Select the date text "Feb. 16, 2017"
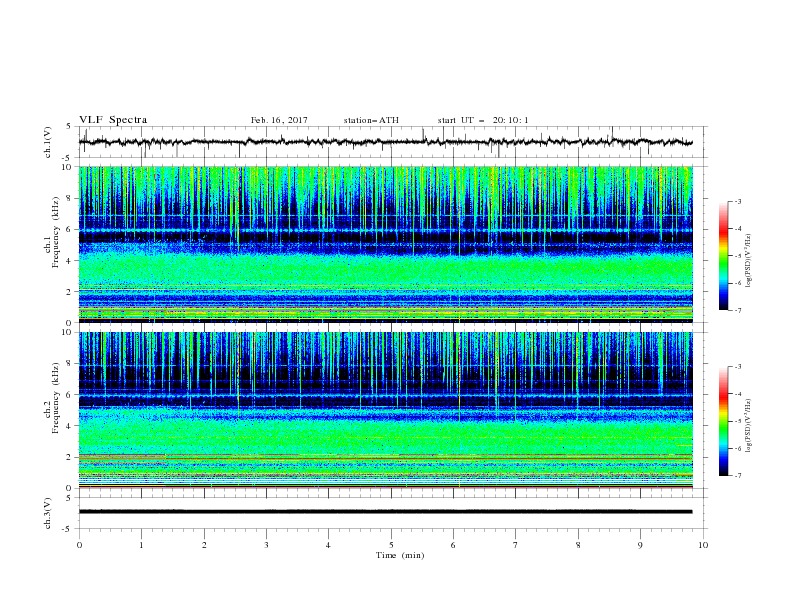 pyautogui.click(x=279, y=120)
